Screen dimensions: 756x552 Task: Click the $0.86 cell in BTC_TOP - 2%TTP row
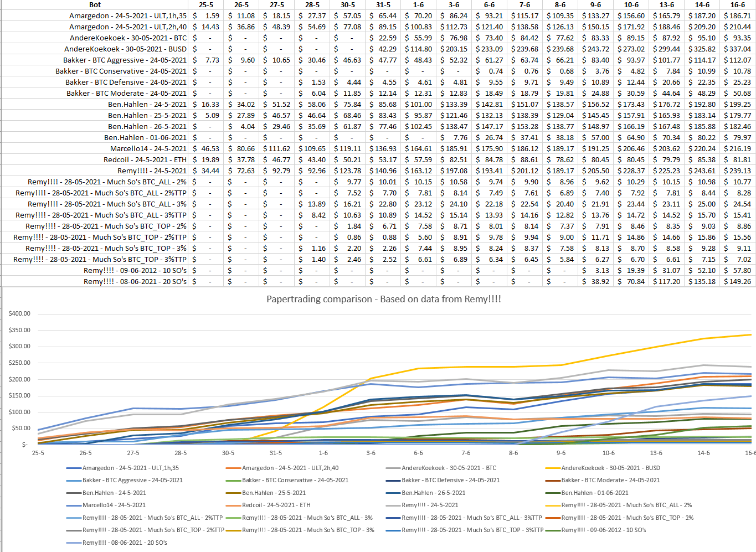[x=348, y=238]
